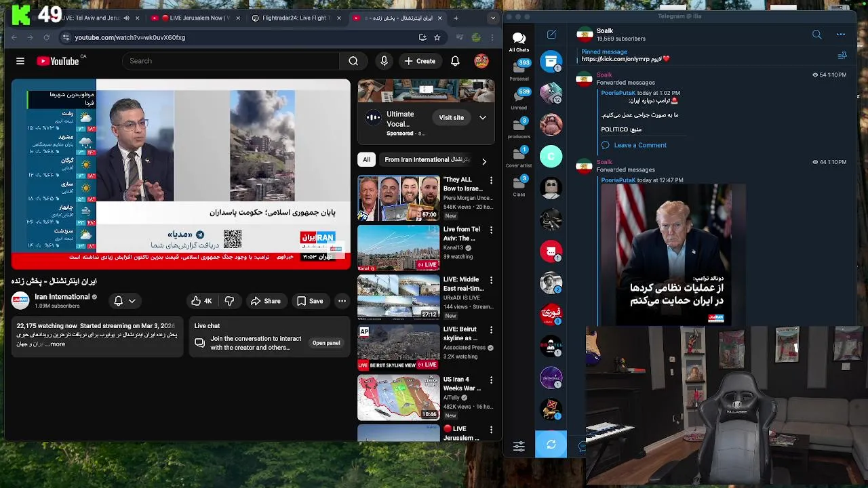Open the live chat panel
This screenshot has height=488, width=868.
click(x=326, y=343)
